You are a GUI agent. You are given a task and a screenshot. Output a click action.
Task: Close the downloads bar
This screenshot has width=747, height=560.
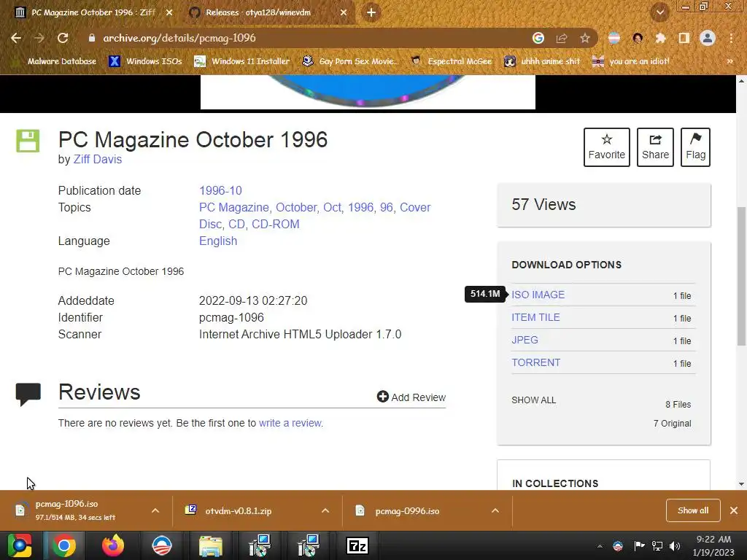point(734,510)
